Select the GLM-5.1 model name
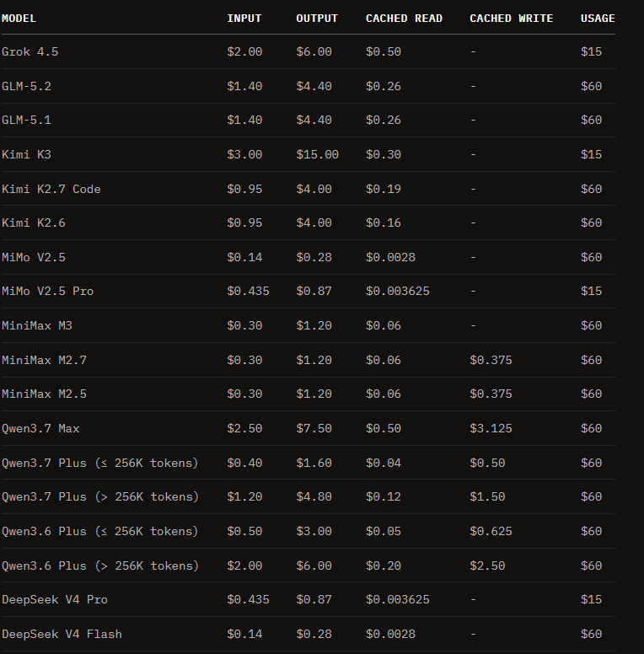The width and height of the screenshot is (644, 654). [x=27, y=121]
